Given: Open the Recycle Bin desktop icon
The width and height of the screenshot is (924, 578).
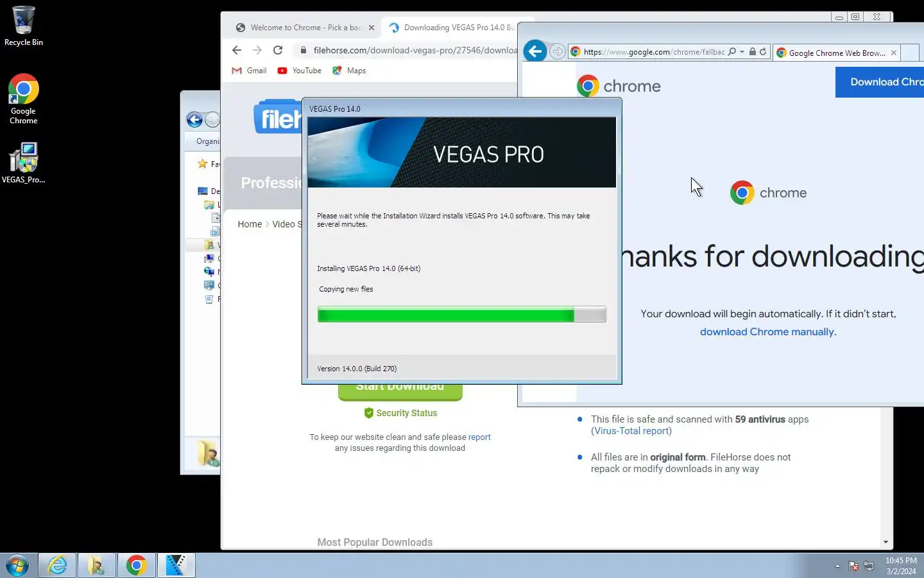Looking at the screenshot, I should click(23, 26).
